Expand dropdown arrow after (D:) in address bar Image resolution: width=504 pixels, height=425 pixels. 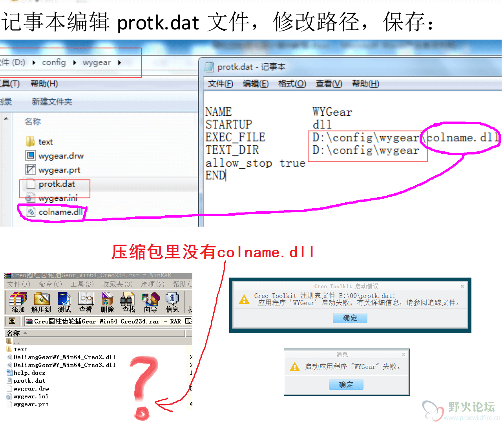(x=34, y=63)
